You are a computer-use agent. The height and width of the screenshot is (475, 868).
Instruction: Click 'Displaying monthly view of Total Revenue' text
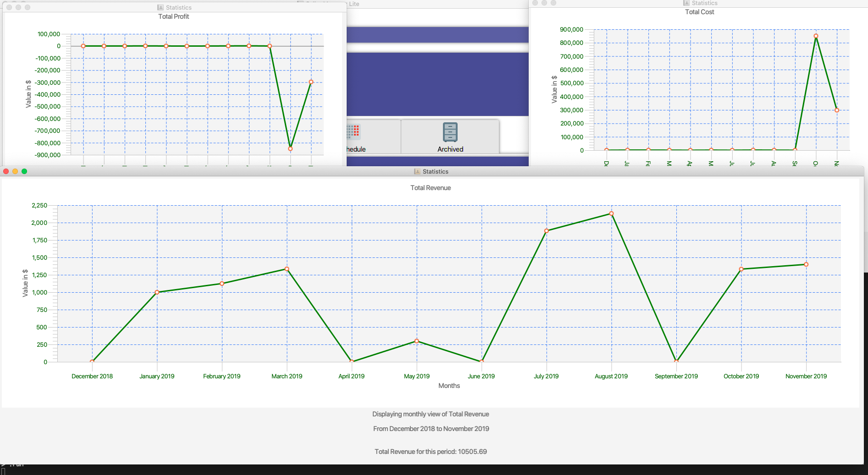tap(431, 414)
